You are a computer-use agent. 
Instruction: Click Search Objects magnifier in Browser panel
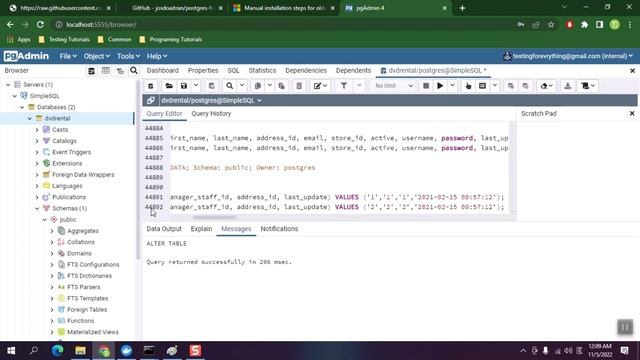point(133,71)
